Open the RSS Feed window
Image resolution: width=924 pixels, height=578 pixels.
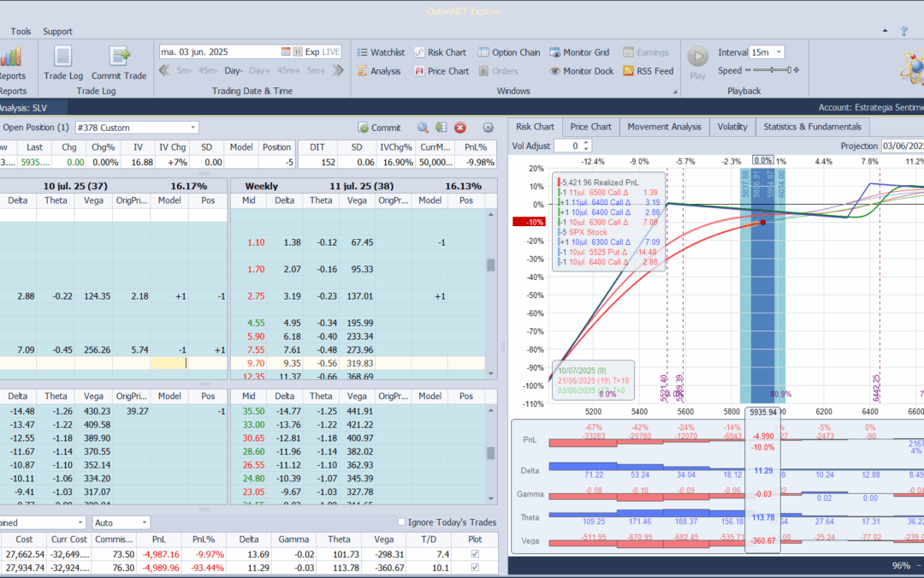tap(648, 71)
